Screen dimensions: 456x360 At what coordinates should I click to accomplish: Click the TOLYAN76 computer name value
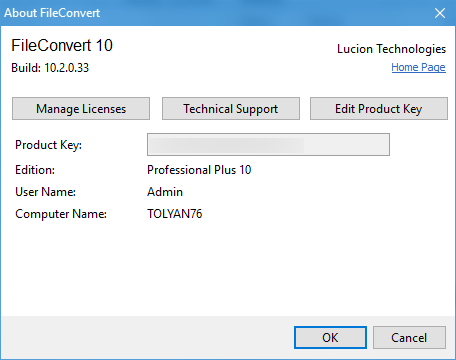pos(175,214)
